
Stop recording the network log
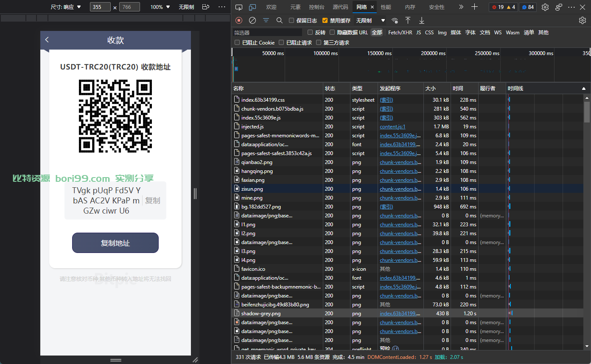click(x=239, y=20)
